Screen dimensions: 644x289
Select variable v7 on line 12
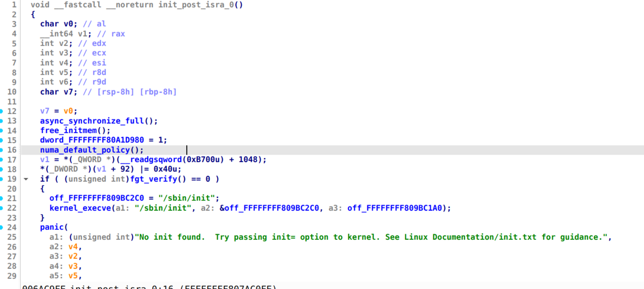(x=45, y=111)
